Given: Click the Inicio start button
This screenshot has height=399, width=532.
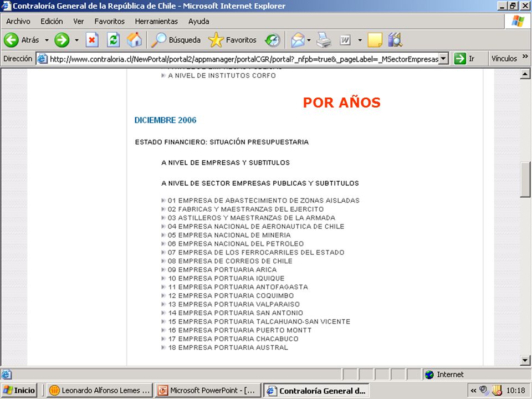Looking at the screenshot, I should pyautogui.click(x=19, y=391).
